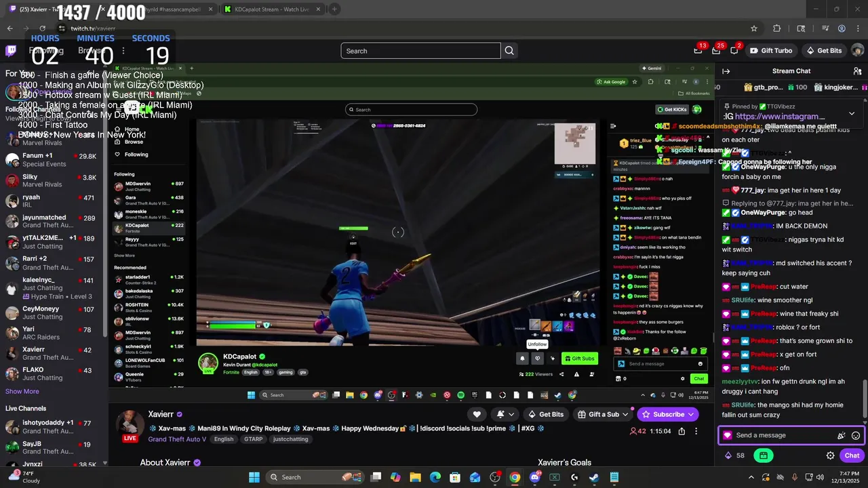Open Prime loot with 13 badge
The width and height of the screenshot is (868, 488).
[698, 51]
